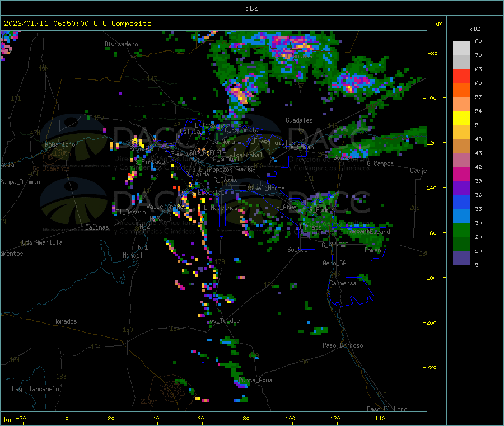Click the S_Rosas map label

[x=225, y=181]
